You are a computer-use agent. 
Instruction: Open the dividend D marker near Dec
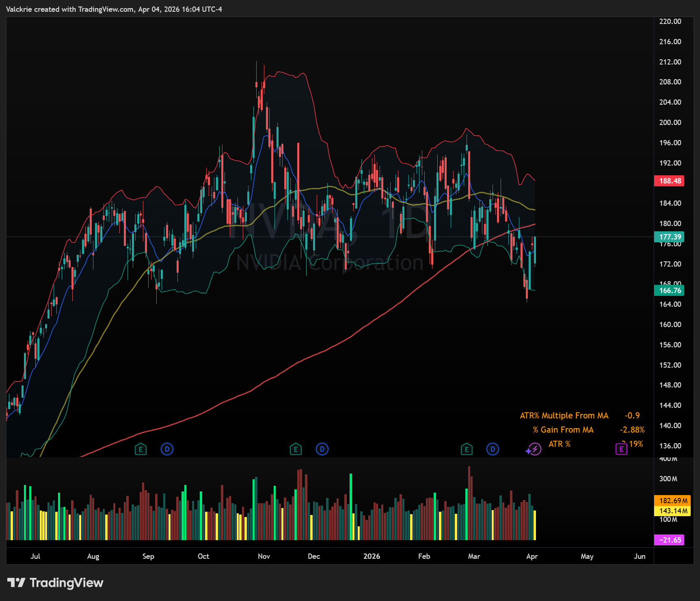pyautogui.click(x=322, y=449)
